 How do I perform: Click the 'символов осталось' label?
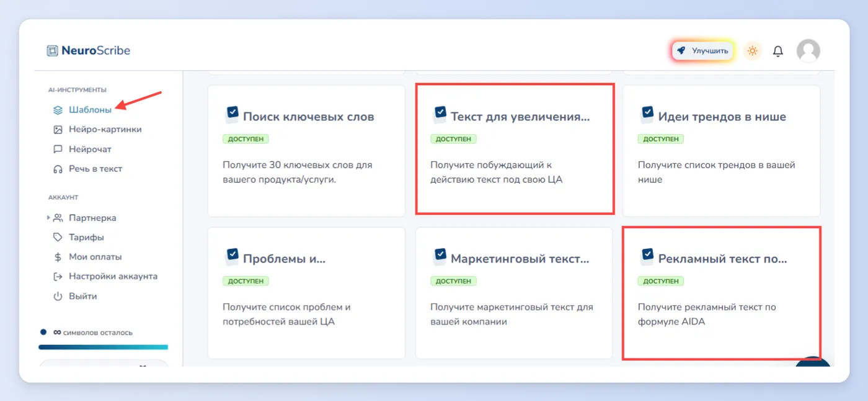(x=98, y=333)
